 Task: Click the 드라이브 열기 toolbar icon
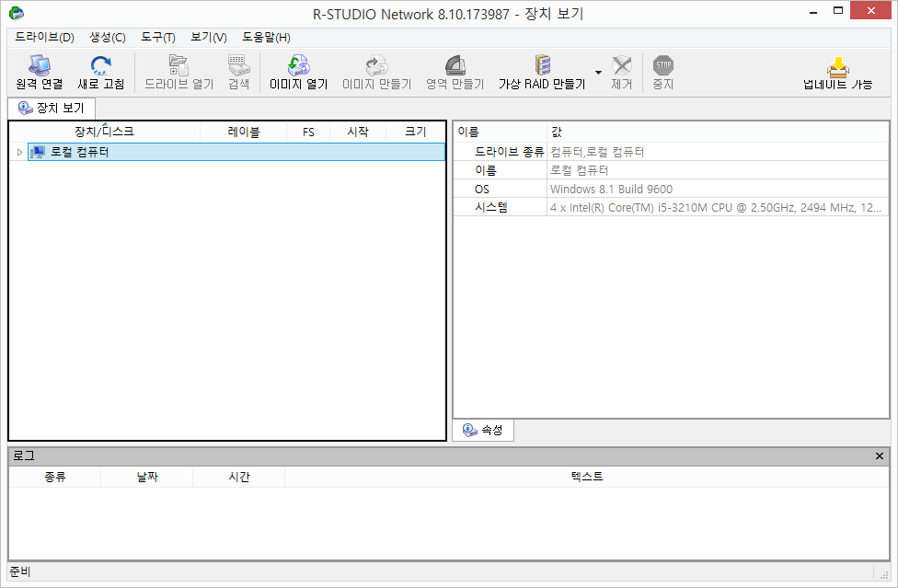pyautogui.click(x=178, y=66)
